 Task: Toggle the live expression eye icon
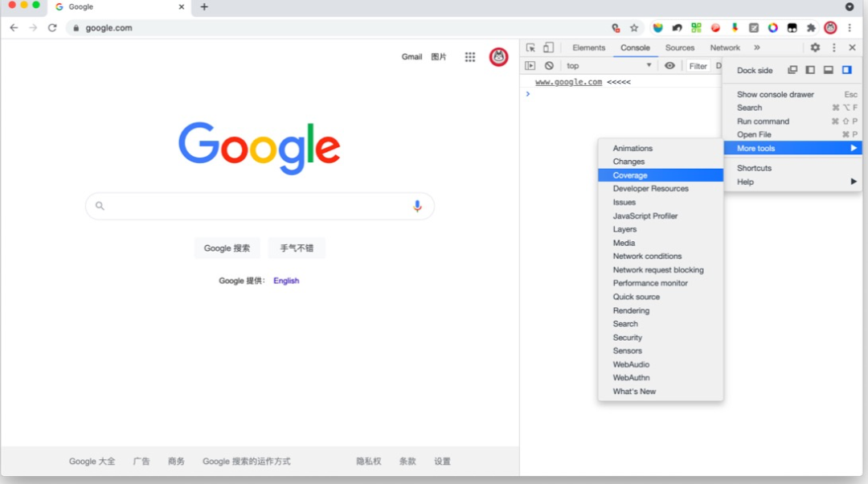(669, 65)
